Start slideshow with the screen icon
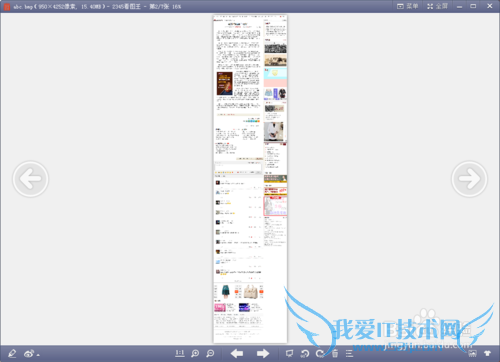 click(289, 353)
